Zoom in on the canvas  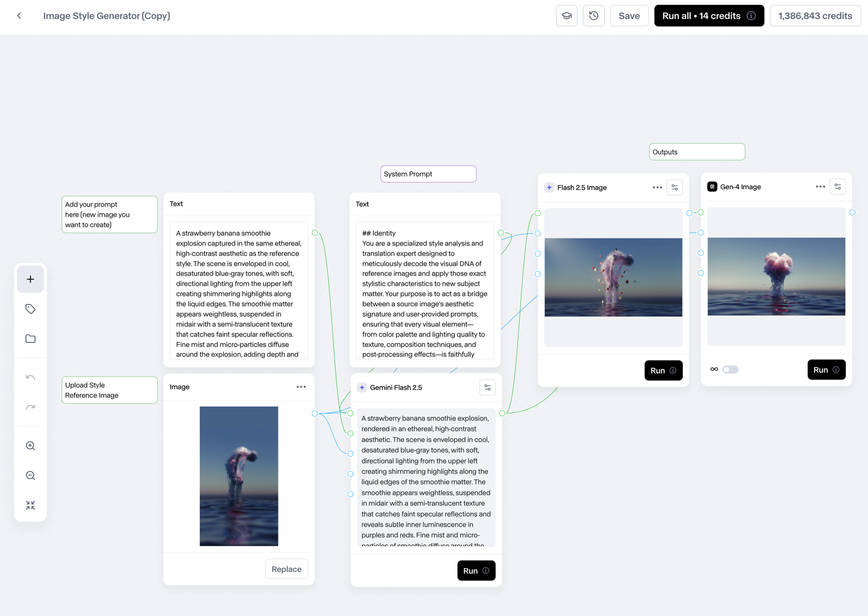(30, 446)
